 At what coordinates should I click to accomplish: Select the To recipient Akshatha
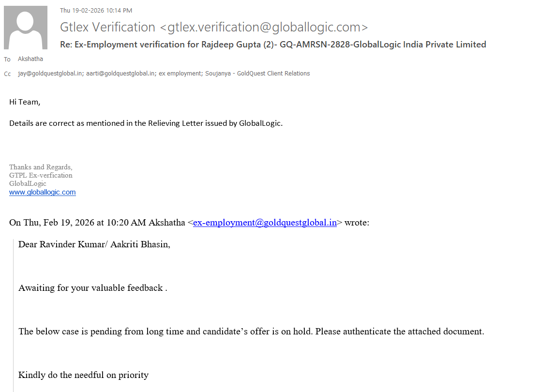[30, 59]
